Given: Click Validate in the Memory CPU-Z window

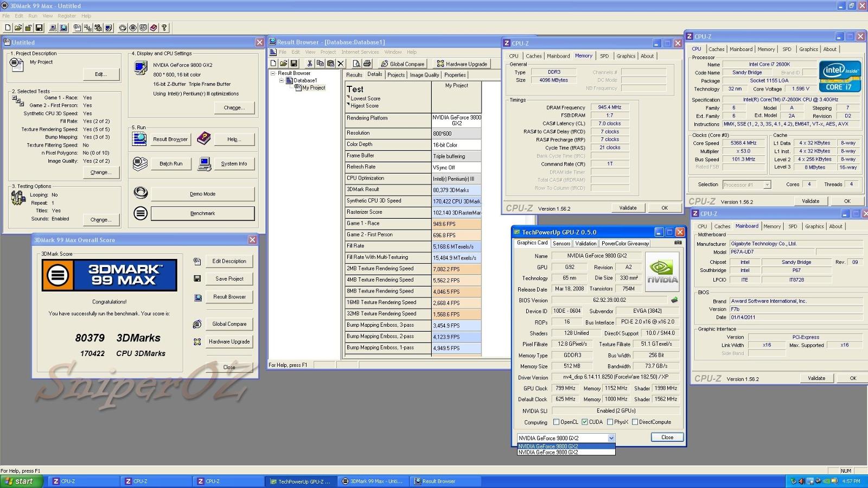Looking at the screenshot, I should 628,208.
